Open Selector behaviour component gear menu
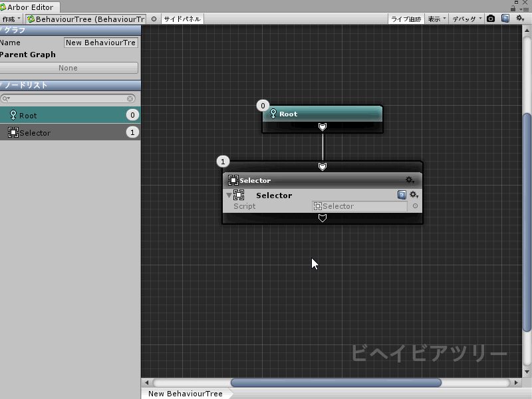The width and height of the screenshot is (532, 399). 414,195
